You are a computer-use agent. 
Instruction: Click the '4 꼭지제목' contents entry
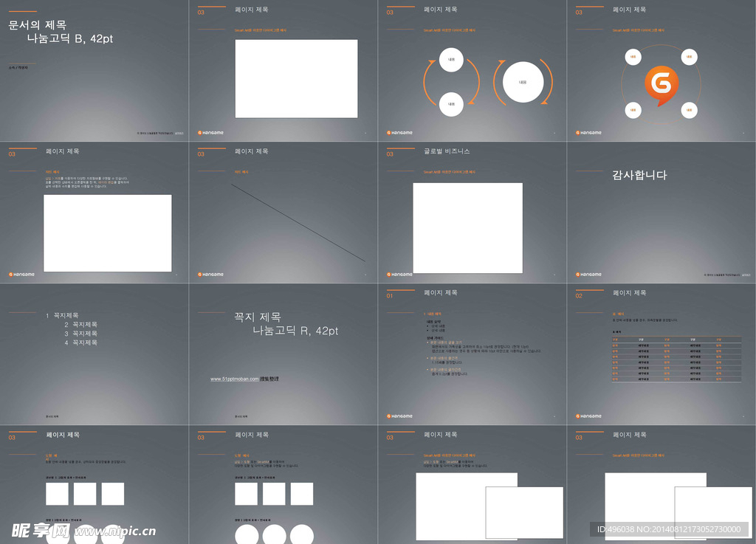point(81,342)
